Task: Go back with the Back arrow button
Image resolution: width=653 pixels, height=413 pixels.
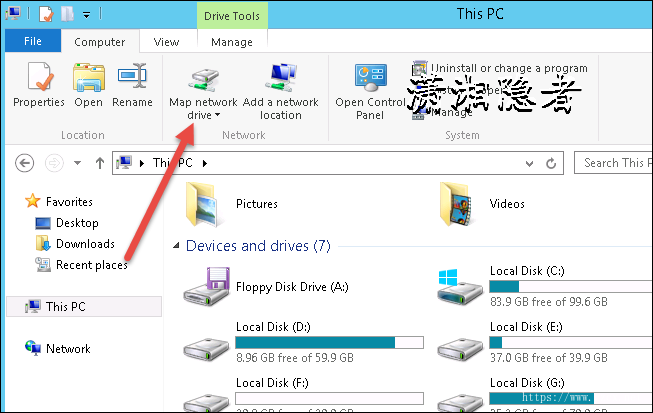Action: pos(25,163)
